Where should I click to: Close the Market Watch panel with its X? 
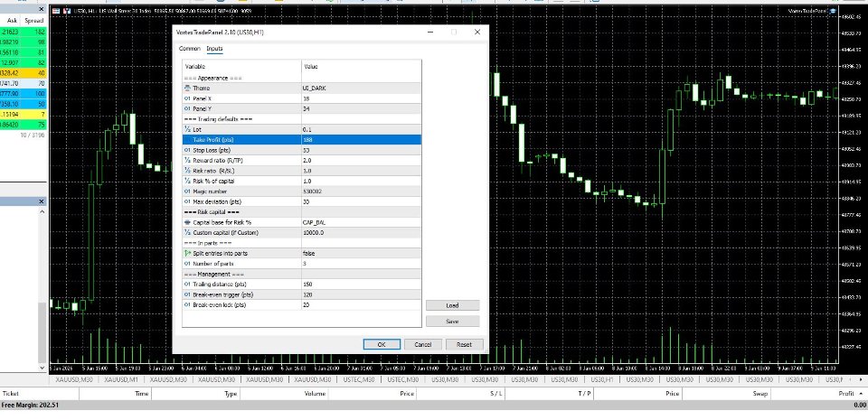pyautogui.click(x=42, y=9)
